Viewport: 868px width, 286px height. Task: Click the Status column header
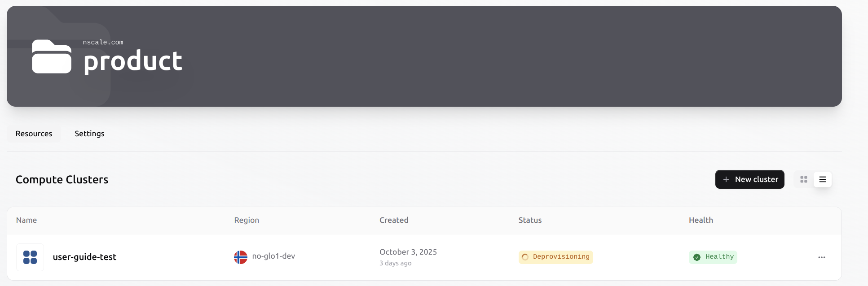530,220
